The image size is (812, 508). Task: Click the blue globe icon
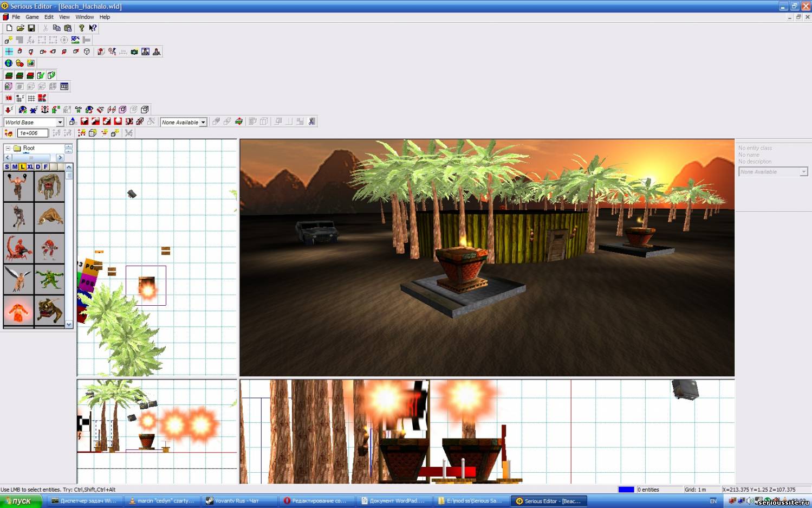point(9,63)
